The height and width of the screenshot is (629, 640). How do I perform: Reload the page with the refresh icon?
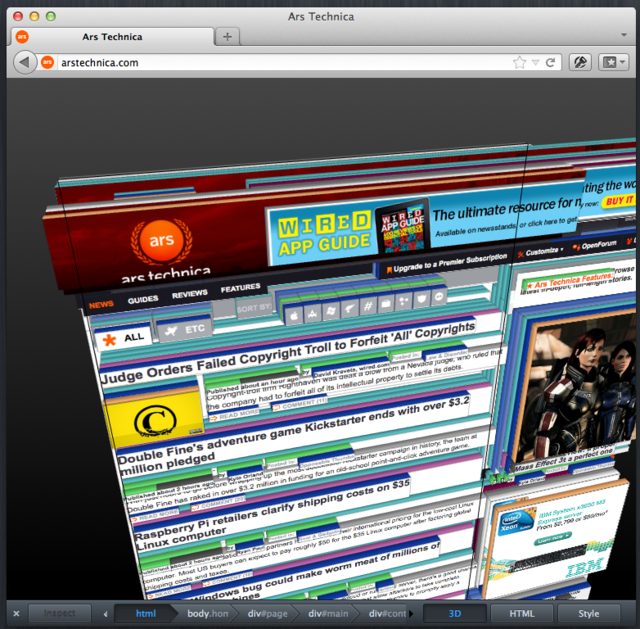coord(551,62)
